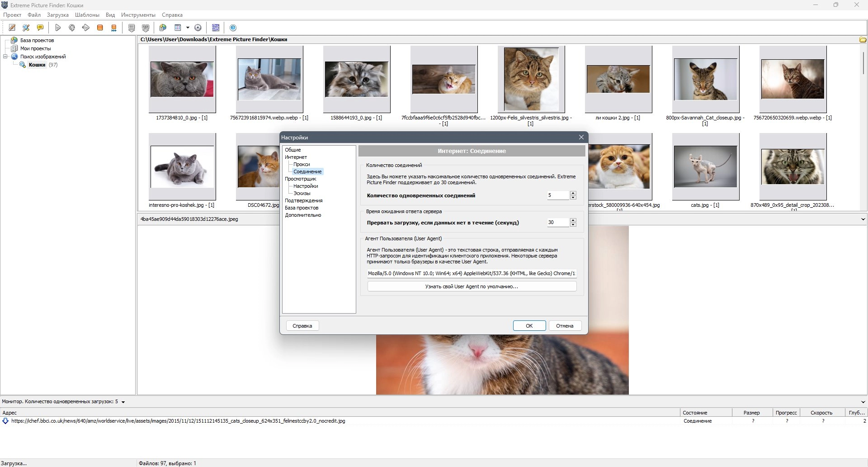This screenshot has height=467, width=868.
Task: Click the blue question mark help icon
Action: pos(233,28)
